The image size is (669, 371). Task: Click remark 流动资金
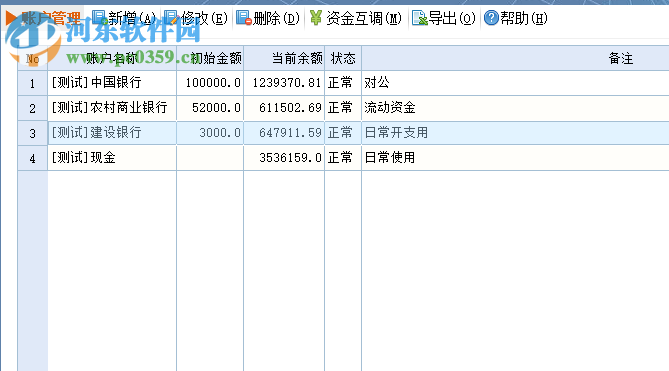(x=390, y=107)
